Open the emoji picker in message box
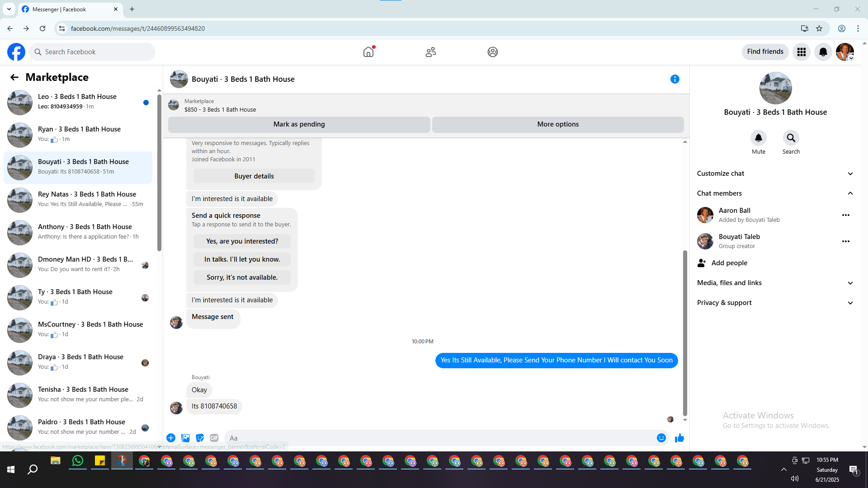This screenshot has width=868, height=488. tap(661, 438)
